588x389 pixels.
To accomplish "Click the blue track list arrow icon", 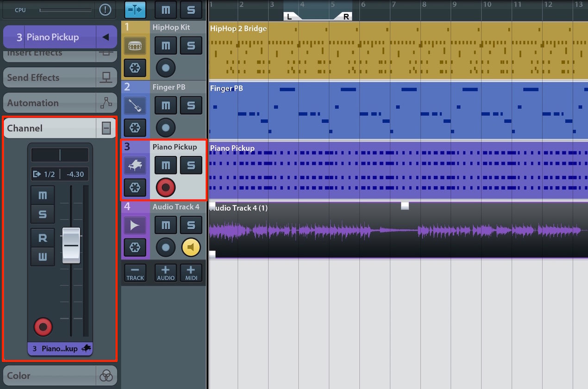I will click(x=135, y=9).
